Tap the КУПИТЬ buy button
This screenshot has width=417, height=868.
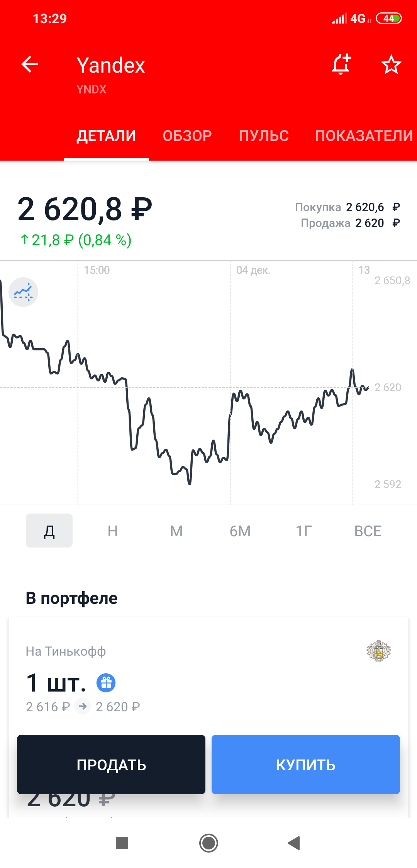coord(306,765)
